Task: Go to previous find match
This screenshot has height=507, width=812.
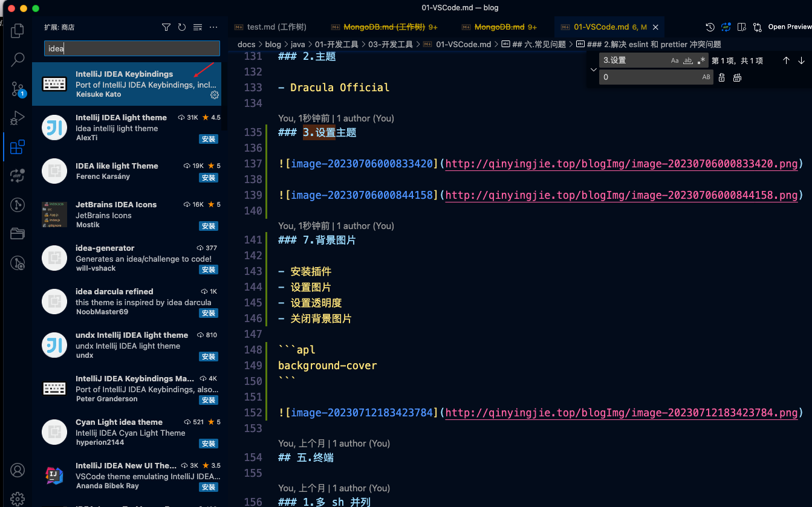Action: point(786,60)
